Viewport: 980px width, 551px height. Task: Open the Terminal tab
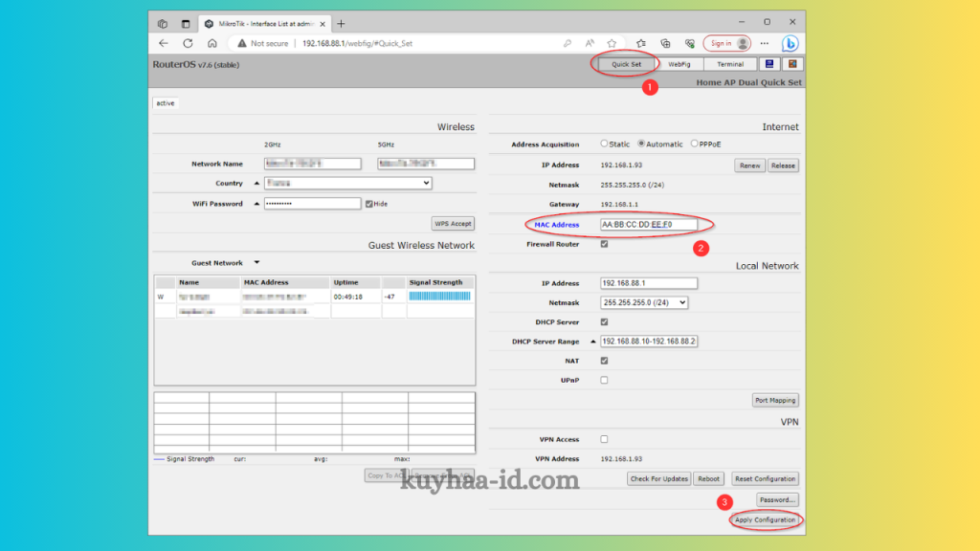tap(730, 64)
